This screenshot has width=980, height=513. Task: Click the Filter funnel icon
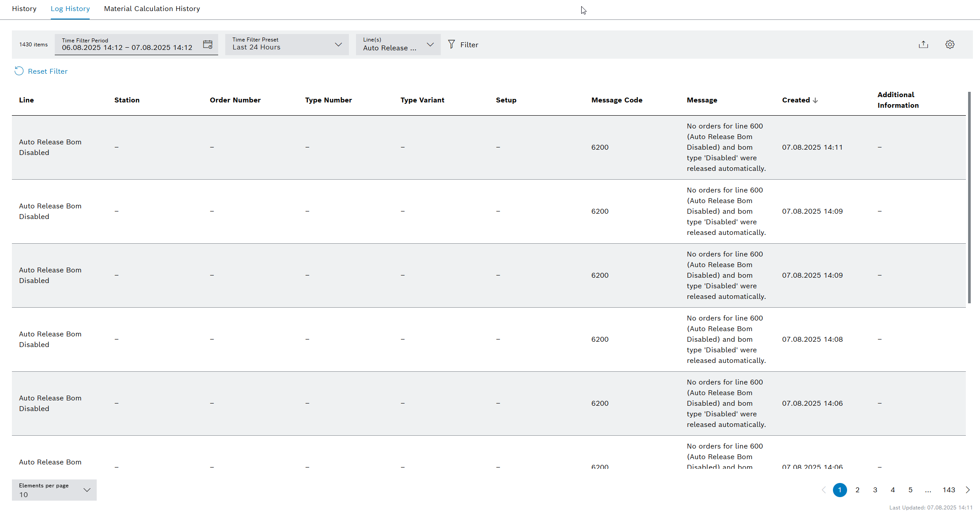pos(451,44)
